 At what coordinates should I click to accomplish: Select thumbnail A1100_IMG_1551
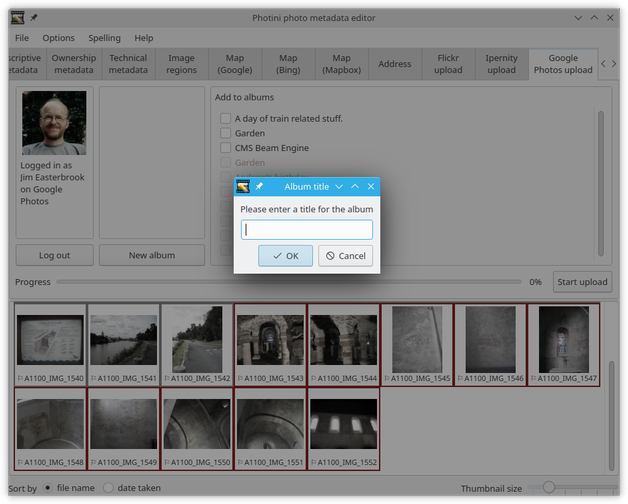(270, 429)
